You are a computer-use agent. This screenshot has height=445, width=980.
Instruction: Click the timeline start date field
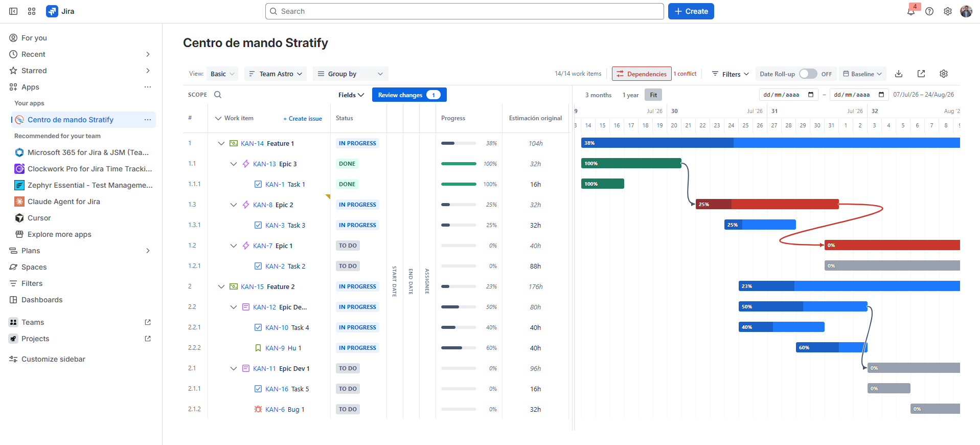pos(789,95)
